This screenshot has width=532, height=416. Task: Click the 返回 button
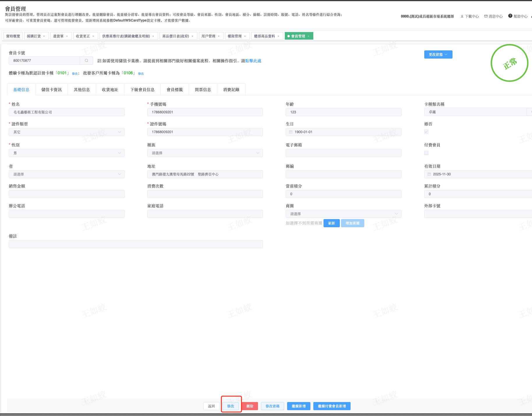(211, 406)
